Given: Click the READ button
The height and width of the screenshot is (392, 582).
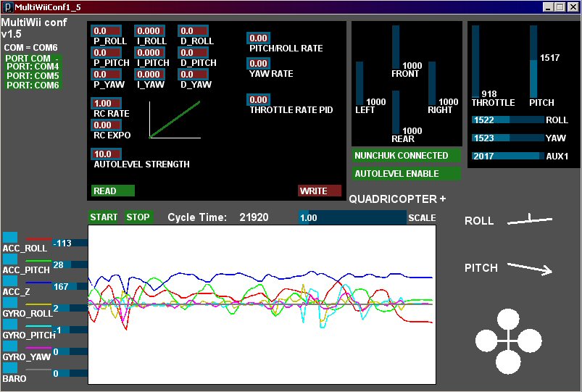Looking at the screenshot, I should (113, 191).
